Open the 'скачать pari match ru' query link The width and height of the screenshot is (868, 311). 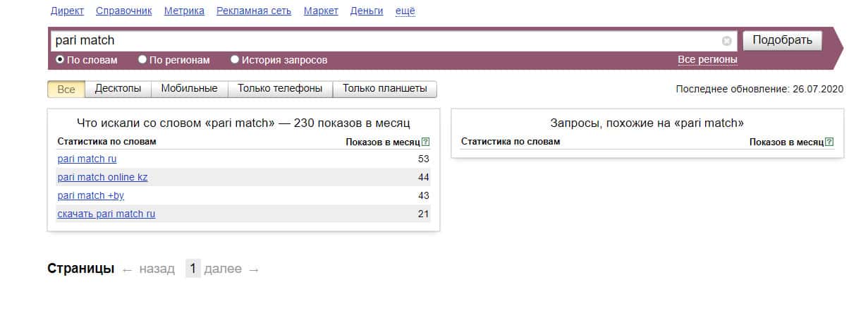(106, 214)
